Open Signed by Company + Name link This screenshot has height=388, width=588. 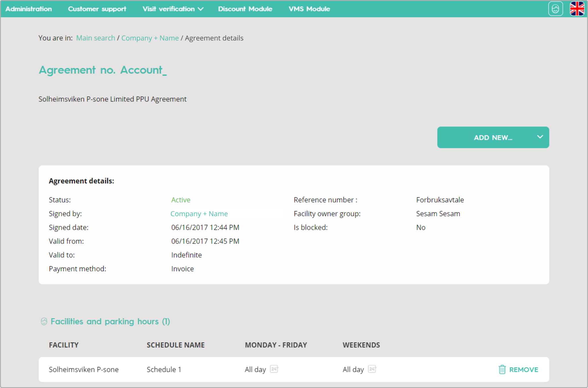pyautogui.click(x=199, y=214)
